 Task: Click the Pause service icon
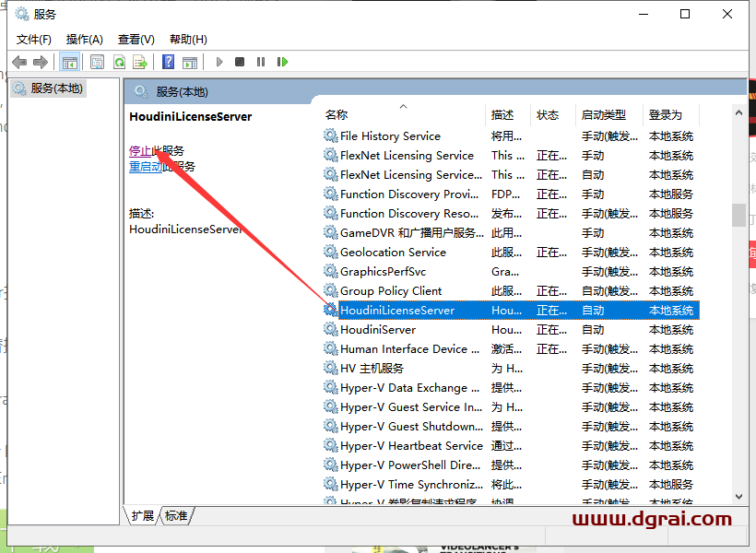[x=261, y=62]
